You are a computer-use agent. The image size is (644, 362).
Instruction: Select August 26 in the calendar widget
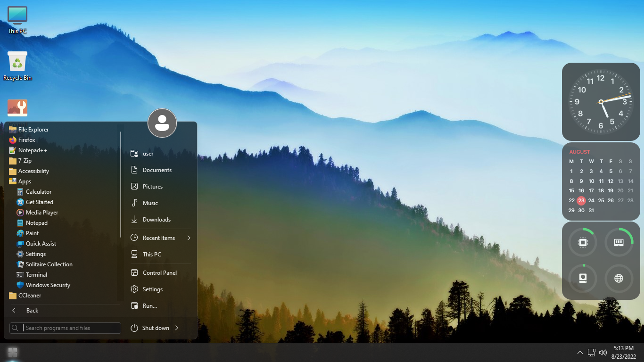[x=611, y=201]
